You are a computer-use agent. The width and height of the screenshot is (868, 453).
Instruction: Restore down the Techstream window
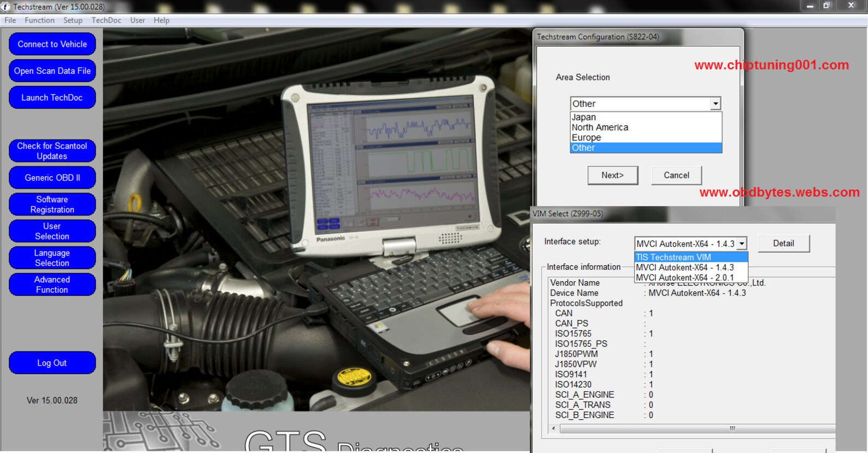point(827,5)
